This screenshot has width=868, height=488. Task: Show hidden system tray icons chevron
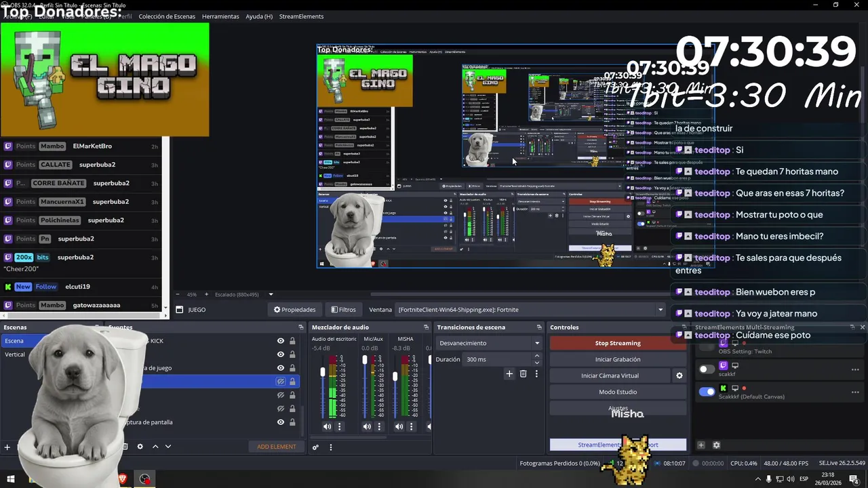757,479
